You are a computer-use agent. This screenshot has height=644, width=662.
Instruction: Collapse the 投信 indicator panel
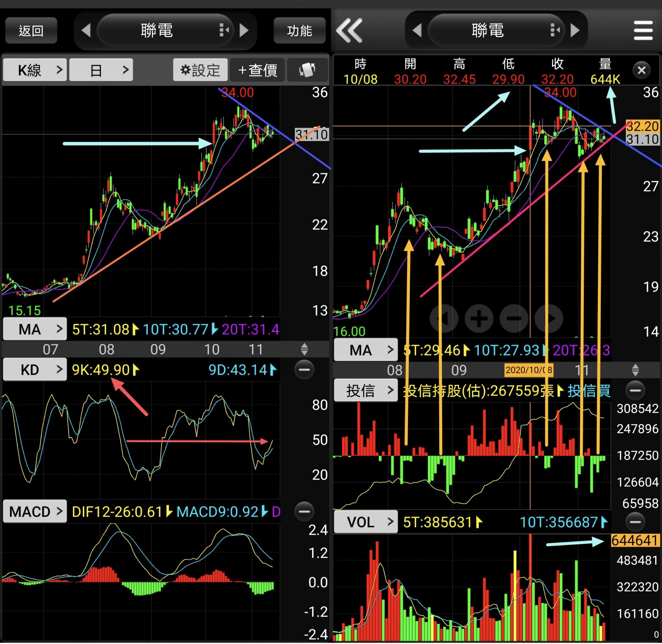(635, 391)
